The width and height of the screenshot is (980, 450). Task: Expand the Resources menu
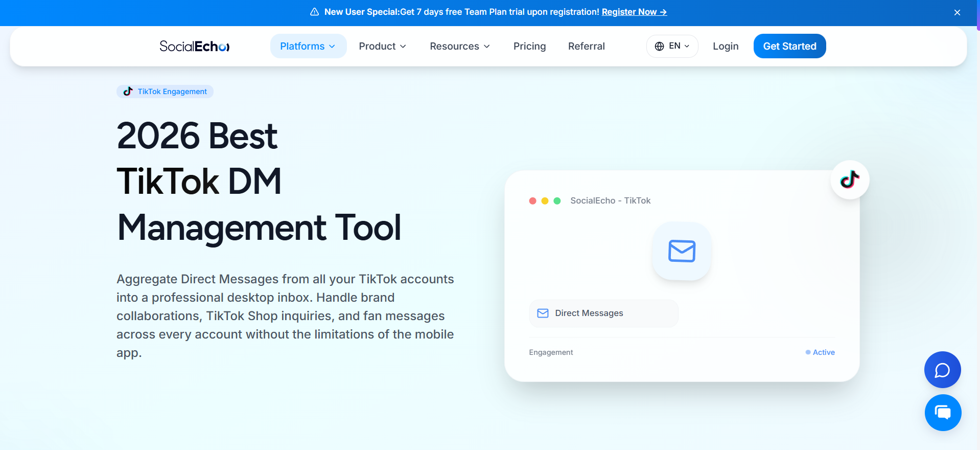click(x=460, y=46)
